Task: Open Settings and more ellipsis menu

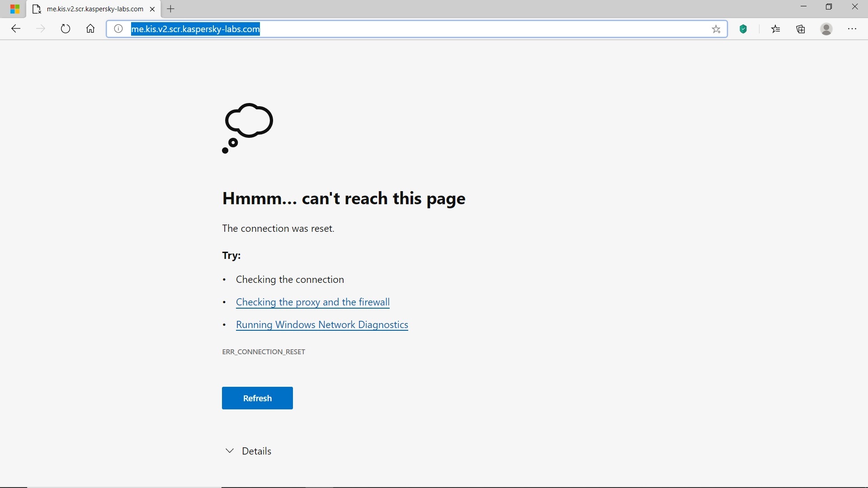Action: 852,29
